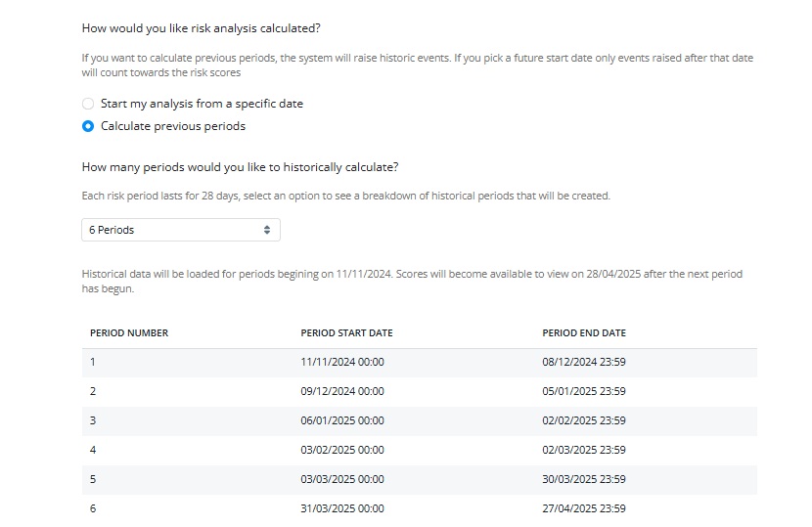
Task: Select the period 5 start date 03/03/2025
Action: pyautogui.click(x=342, y=479)
